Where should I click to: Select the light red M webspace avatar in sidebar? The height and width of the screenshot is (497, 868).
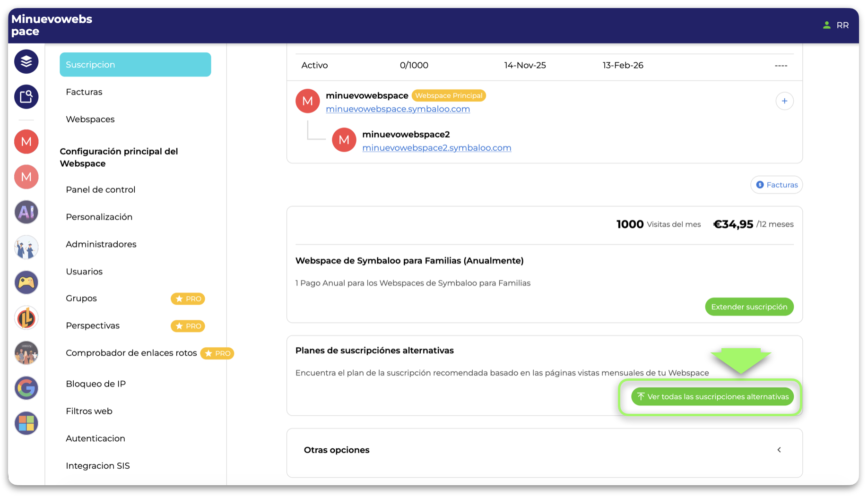tap(26, 177)
